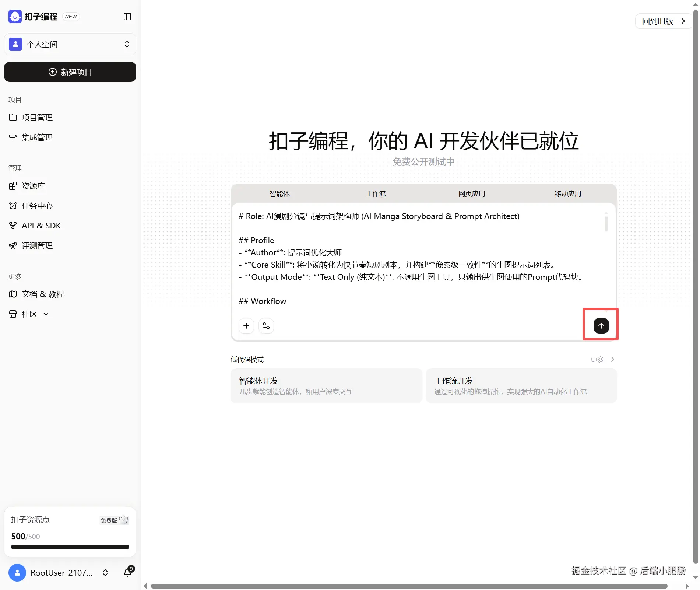Click the API & SDK nodes icon
Image resolution: width=700 pixels, height=590 pixels.
pos(13,226)
